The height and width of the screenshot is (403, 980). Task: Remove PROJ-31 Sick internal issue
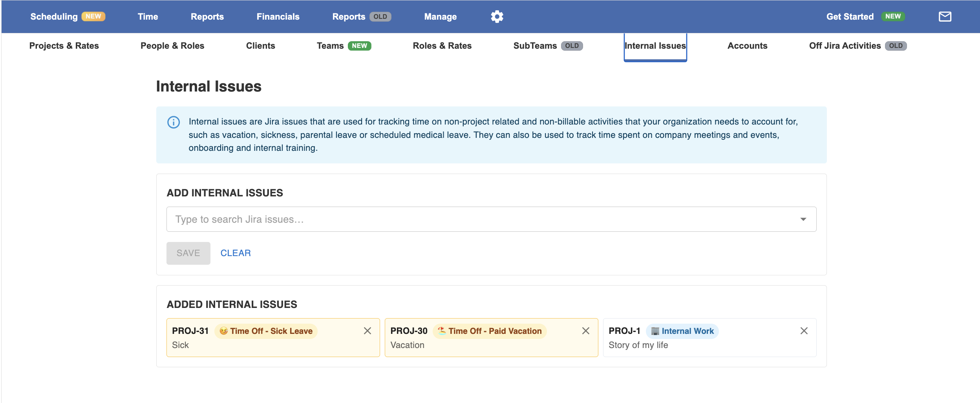[367, 331]
